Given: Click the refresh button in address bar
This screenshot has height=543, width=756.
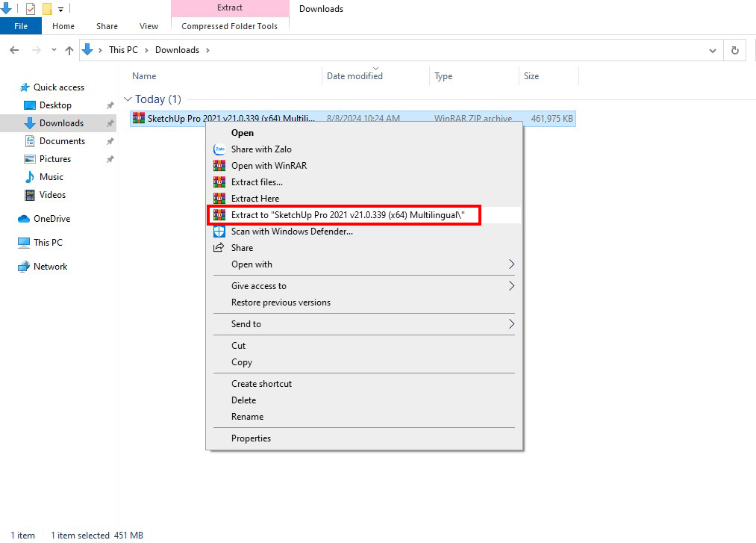Looking at the screenshot, I should 735,50.
